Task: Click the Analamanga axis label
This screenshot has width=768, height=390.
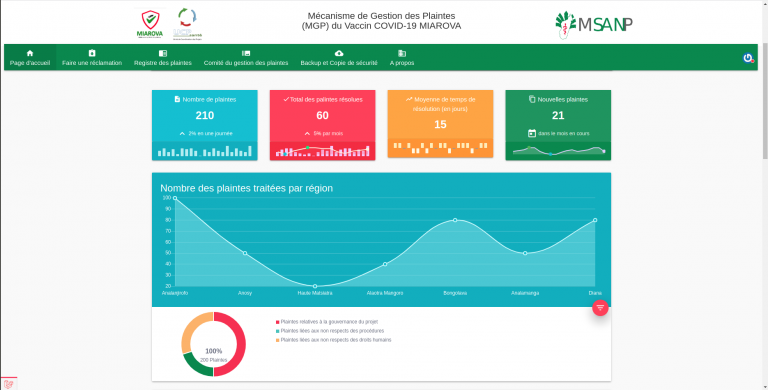Action: 525,293
